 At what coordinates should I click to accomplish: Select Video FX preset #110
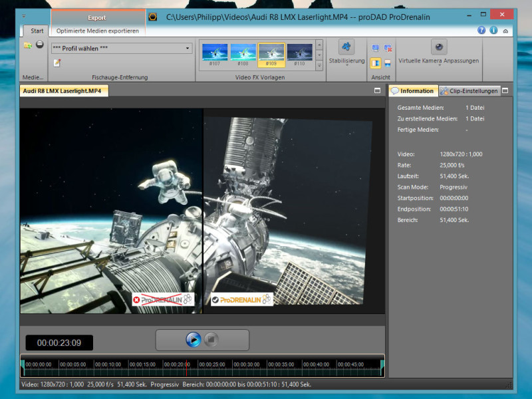click(x=300, y=55)
